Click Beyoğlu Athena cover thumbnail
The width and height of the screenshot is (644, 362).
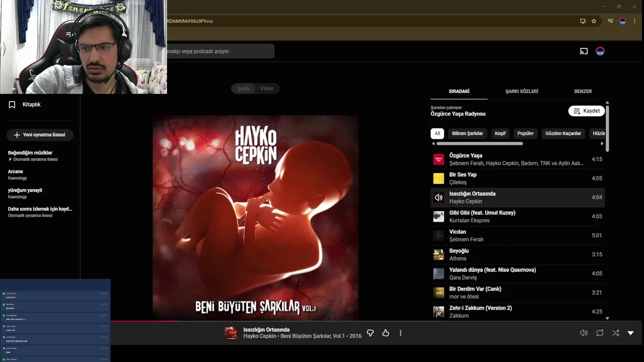[439, 254]
